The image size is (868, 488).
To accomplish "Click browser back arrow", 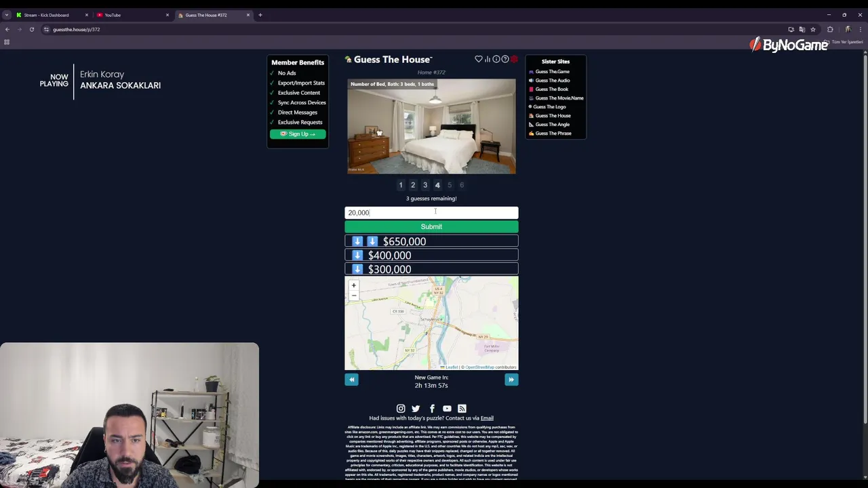I will (x=7, y=29).
